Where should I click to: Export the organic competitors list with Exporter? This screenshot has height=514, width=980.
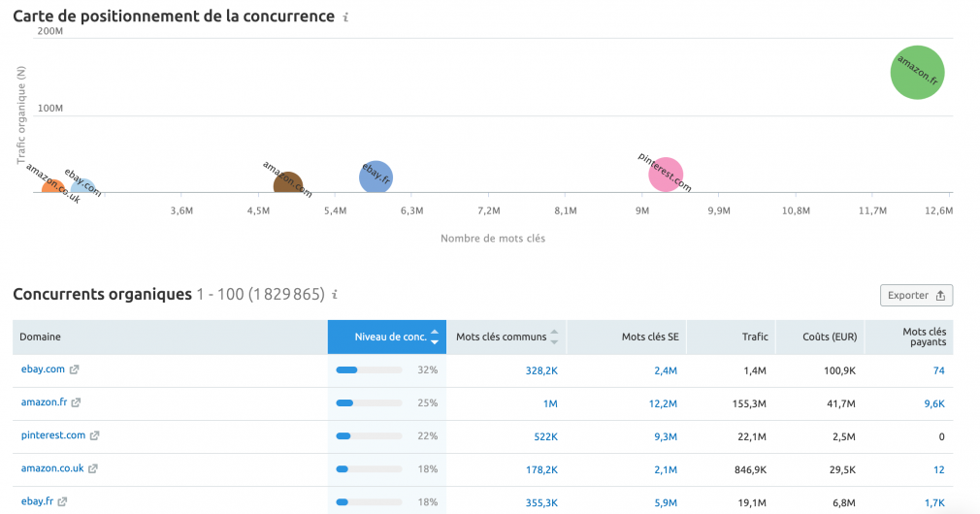pos(916,296)
